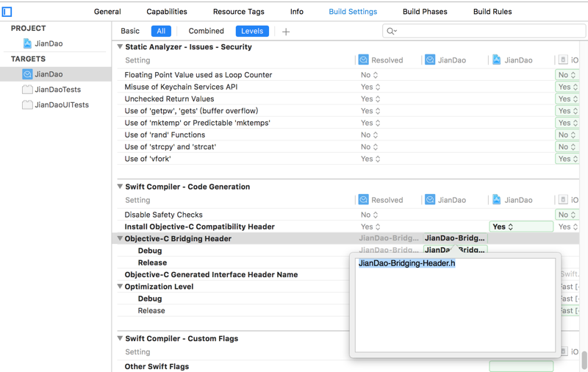Open the Install Objective-C Compatibility Header Yes dropdown
This screenshot has height=372, width=588.
[520, 227]
